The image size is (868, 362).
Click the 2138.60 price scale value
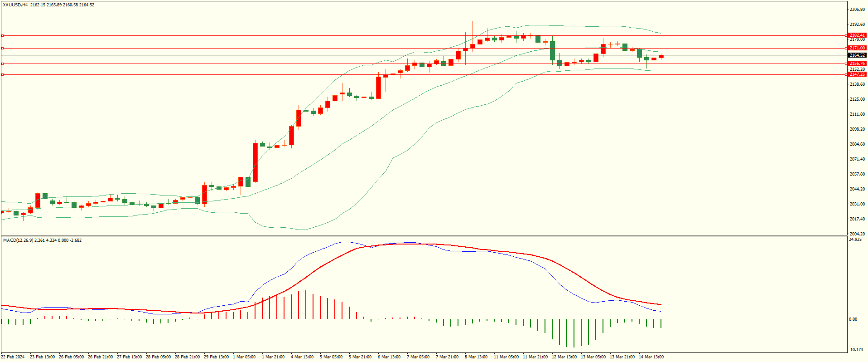tap(857, 84)
